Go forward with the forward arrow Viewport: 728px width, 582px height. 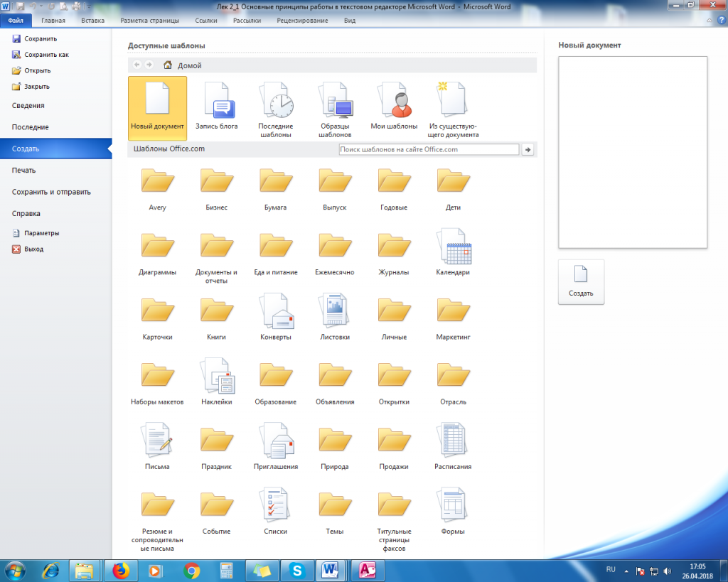[x=149, y=65]
